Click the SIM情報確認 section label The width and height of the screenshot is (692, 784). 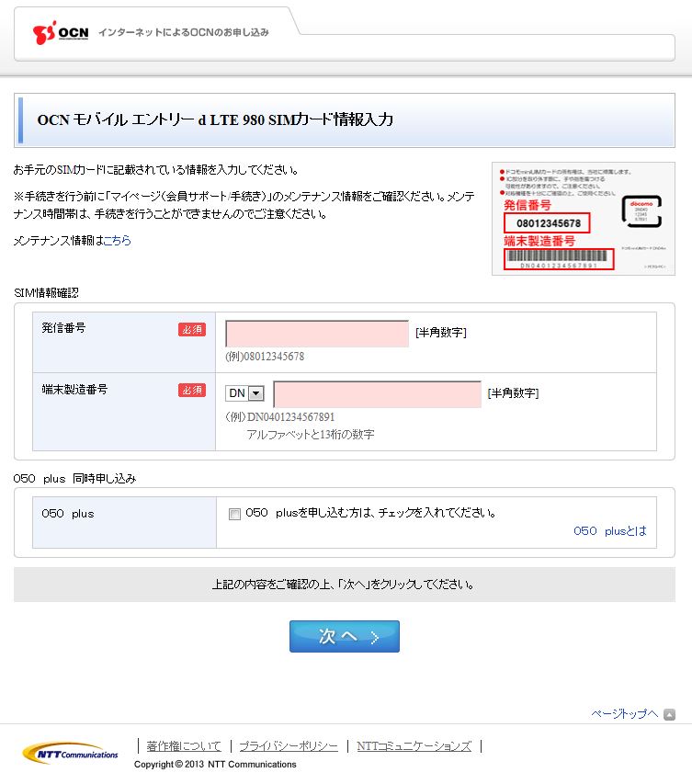(46, 293)
